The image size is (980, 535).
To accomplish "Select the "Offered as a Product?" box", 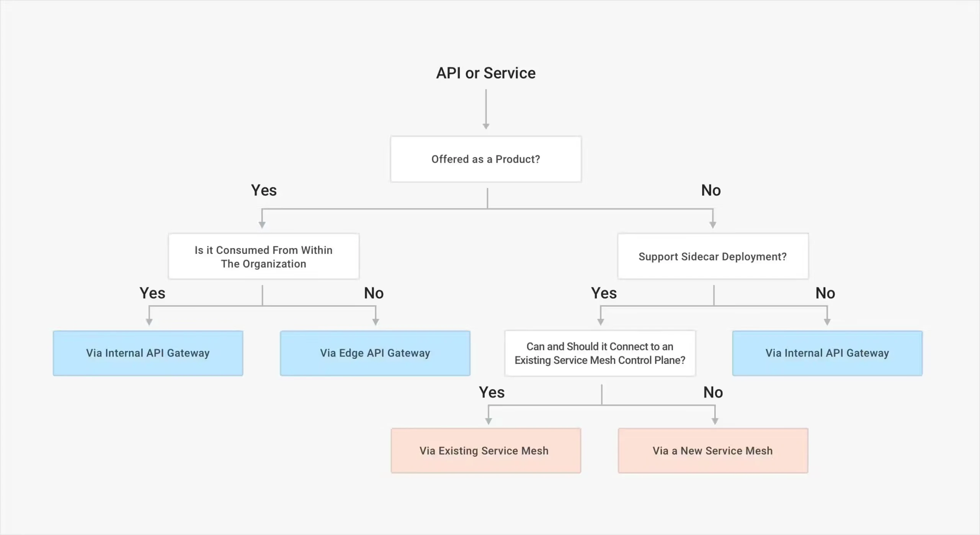I will click(486, 159).
